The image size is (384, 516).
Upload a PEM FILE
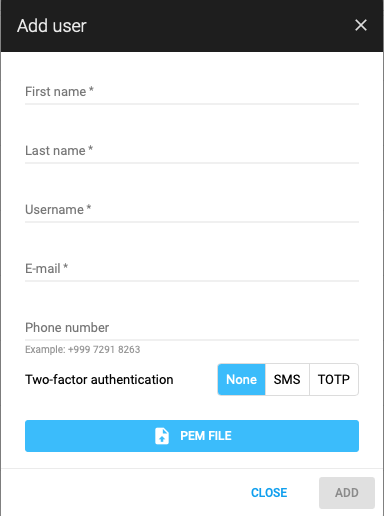point(192,436)
